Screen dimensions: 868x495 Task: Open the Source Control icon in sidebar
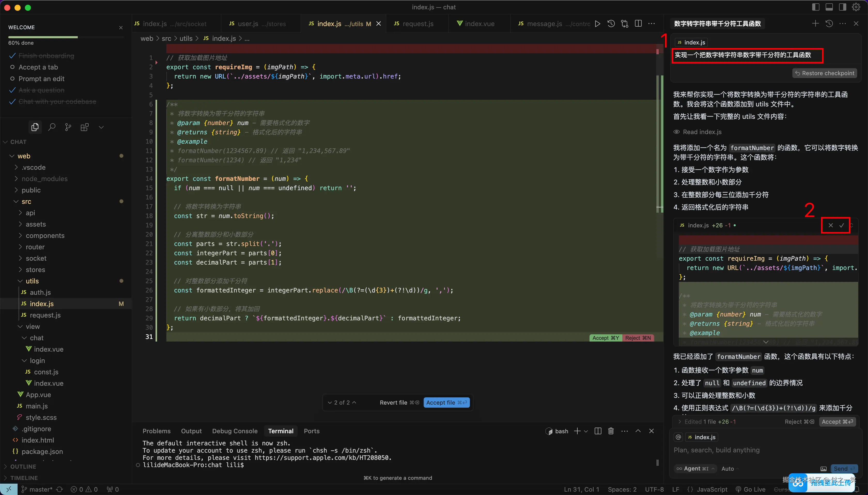pyautogui.click(x=68, y=127)
